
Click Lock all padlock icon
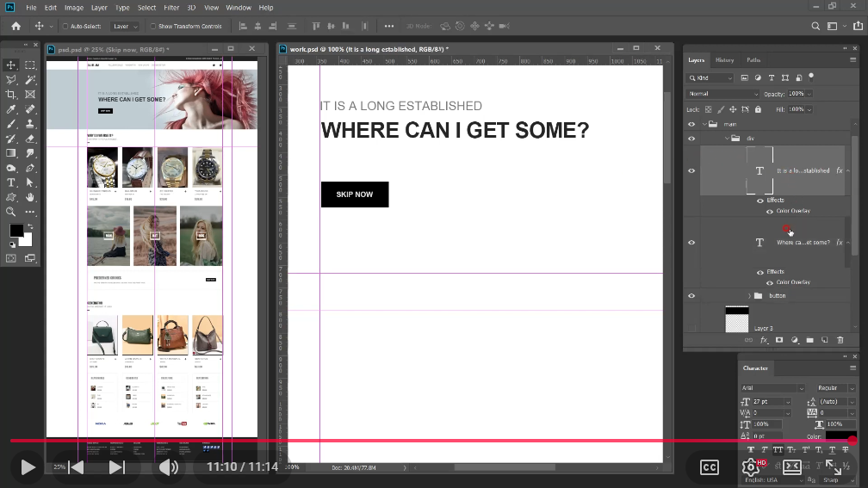[x=758, y=109]
